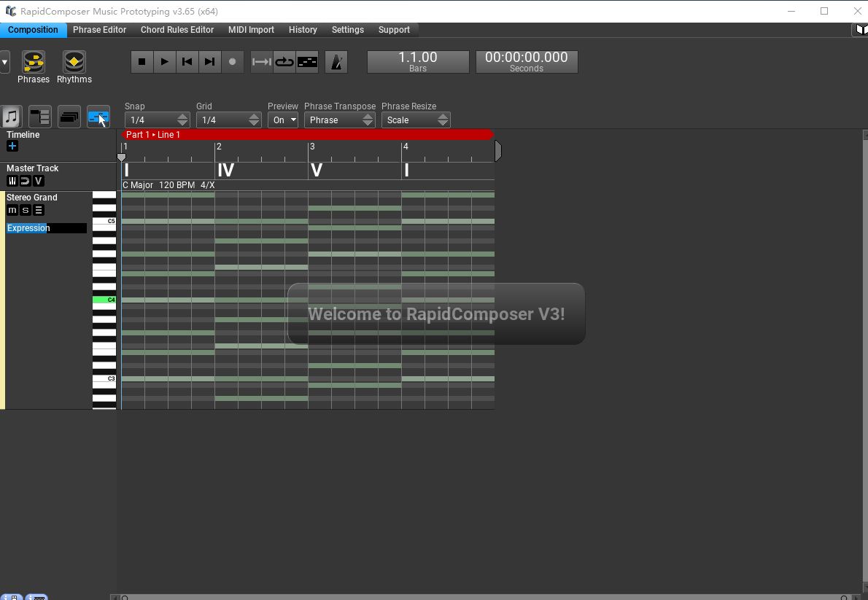This screenshot has width=868, height=600.
Task: Open the Phrase Transpose selector
Action: point(340,120)
